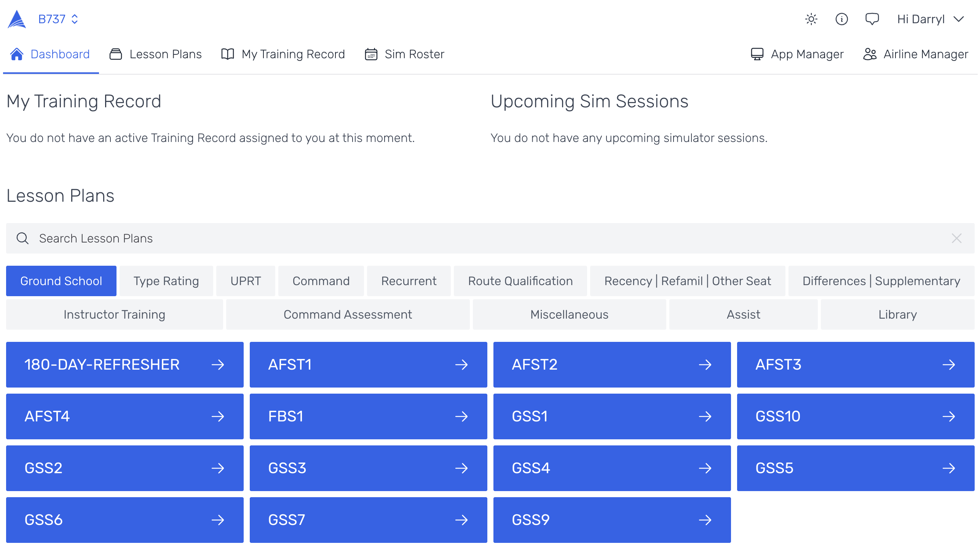Viewport: 980px width, 552px height.
Task: Open the FBS1 lesson plan
Action: point(368,416)
